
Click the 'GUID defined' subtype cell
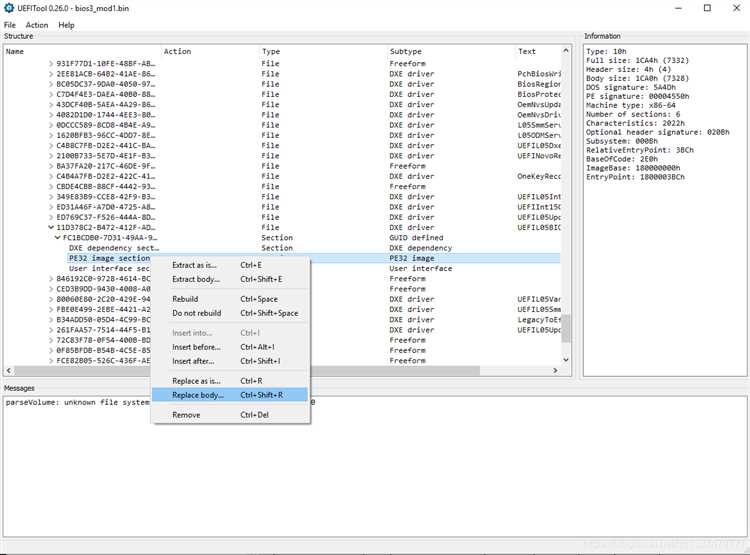click(x=416, y=238)
